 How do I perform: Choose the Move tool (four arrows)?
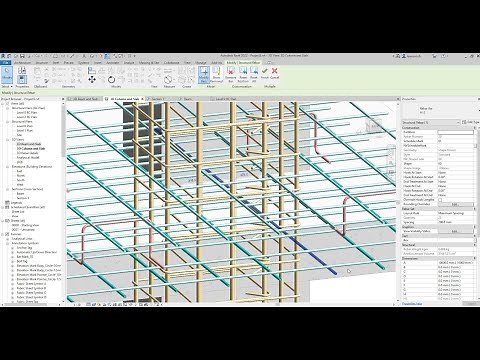pyautogui.click(x=92, y=79)
